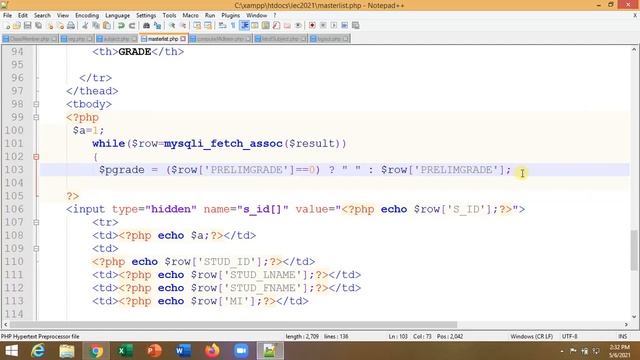The image size is (640, 360).
Task: Open the Encoding menu
Action: 87,15
